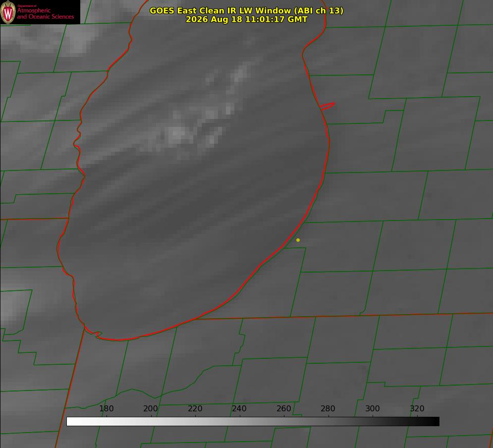Click the black end of grayscale colorbar

pyautogui.click(x=435, y=422)
